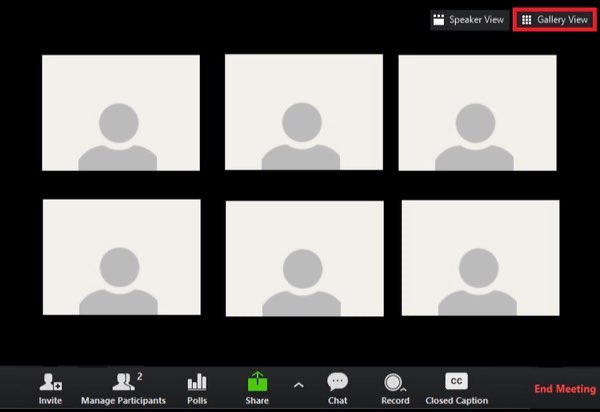The height and width of the screenshot is (412, 600).
Task: Expand the small caret beside Record
Action: (x=403, y=389)
